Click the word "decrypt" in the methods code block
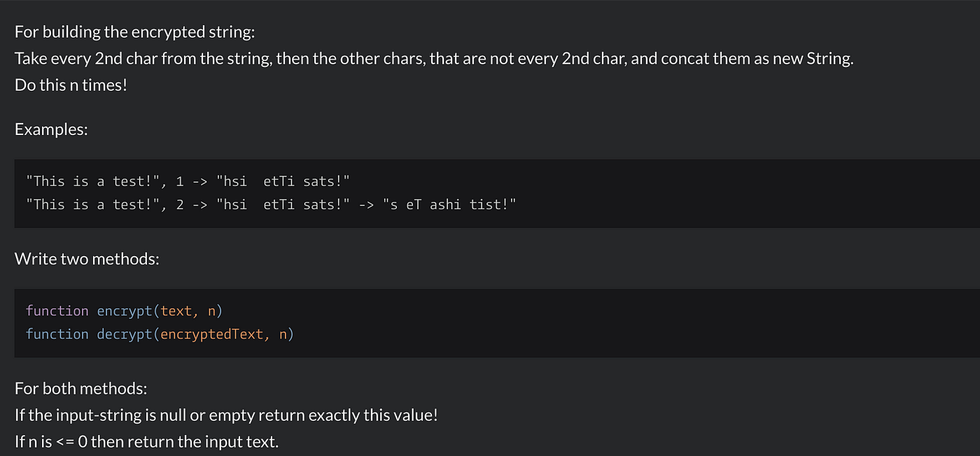 pyautogui.click(x=125, y=334)
